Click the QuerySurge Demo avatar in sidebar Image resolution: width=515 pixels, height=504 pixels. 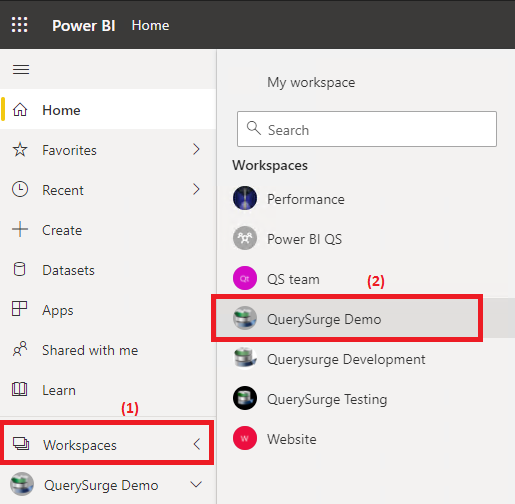pyautogui.click(x=22, y=484)
